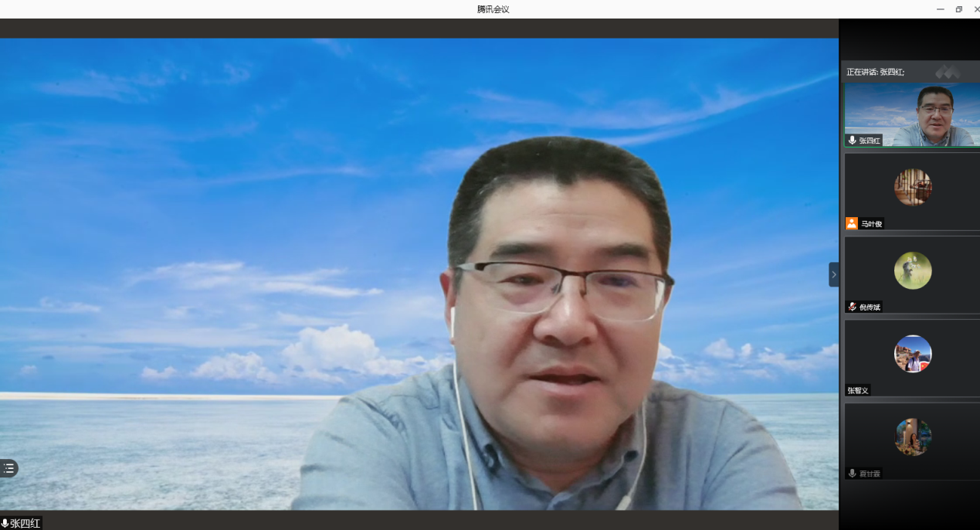Click the microphone icon beside 张四红 in the bottom-left label
The height and width of the screenshot is (530, 980).
click(x=5, y=523)
